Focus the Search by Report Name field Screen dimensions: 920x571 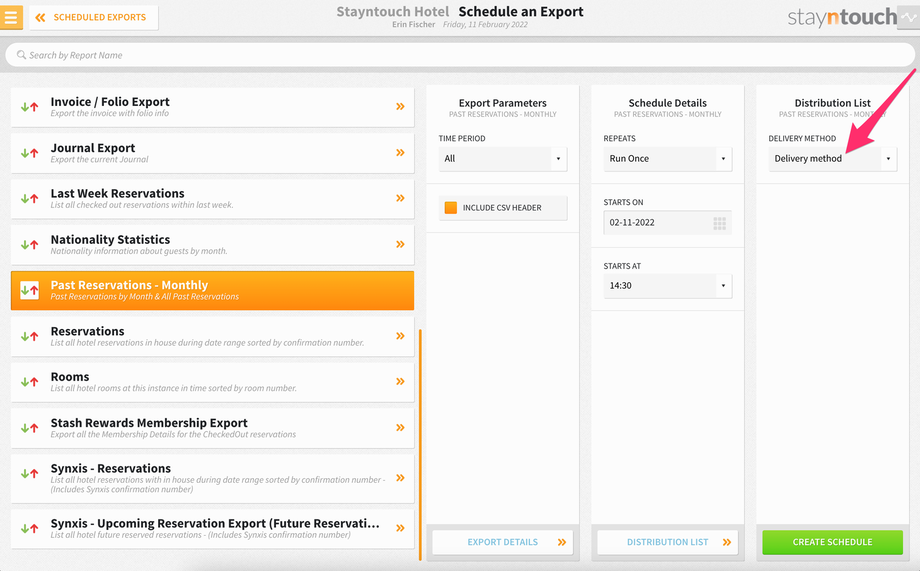460,55
